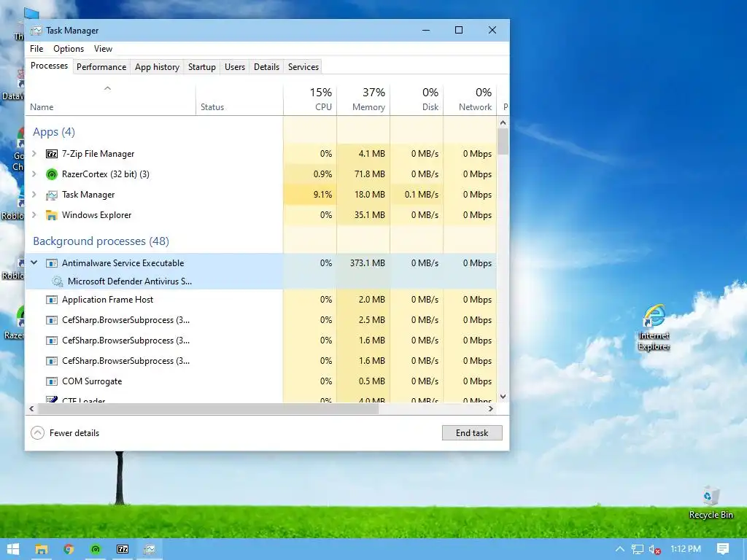Click the network tray icon
This screenshot has width=747, height=560.
tap(638, 549)
